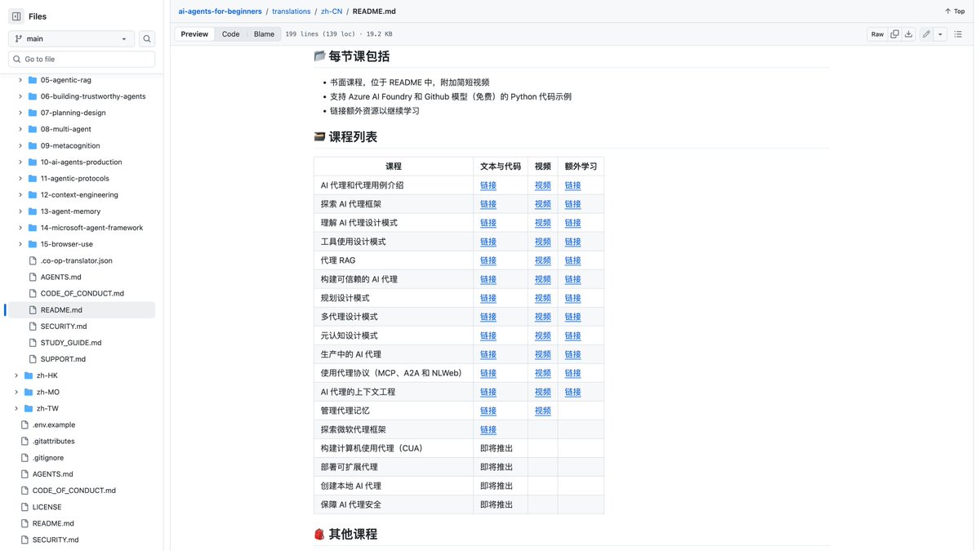This screenshot has height=551, width=980.
Task: Click table cell 保障 AI 代理安全
Action: pos(394,504)
